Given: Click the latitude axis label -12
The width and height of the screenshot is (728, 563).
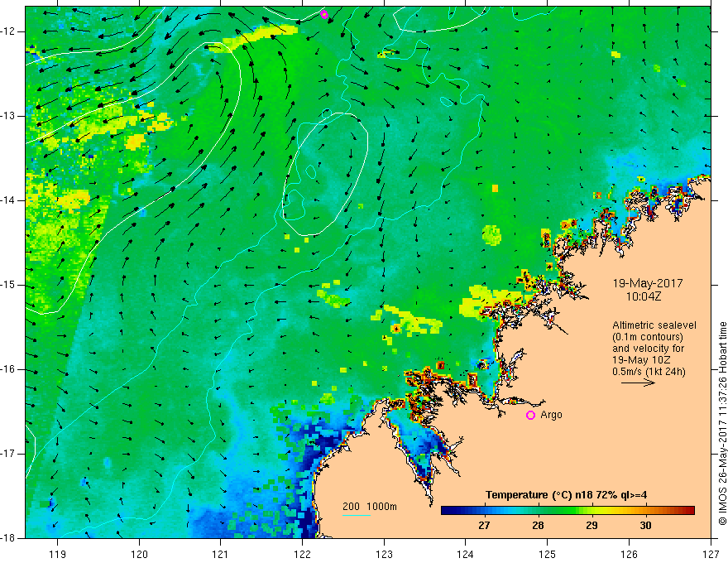Looking at the screenshot, I should coord(9,31).
